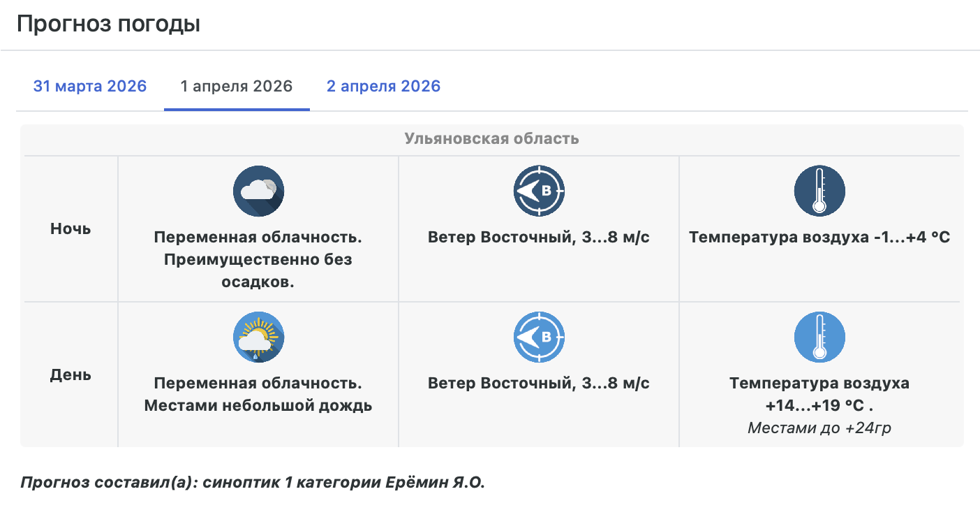The width and height of the screenshot is (980, 524).
Task: Click the Ночь row label
Action: tap(70, 228)
